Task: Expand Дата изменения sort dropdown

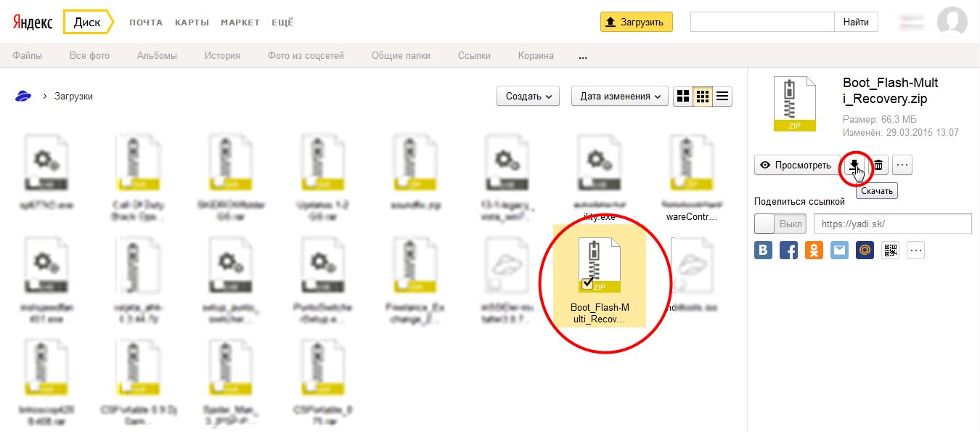Action: click(619, 96)
